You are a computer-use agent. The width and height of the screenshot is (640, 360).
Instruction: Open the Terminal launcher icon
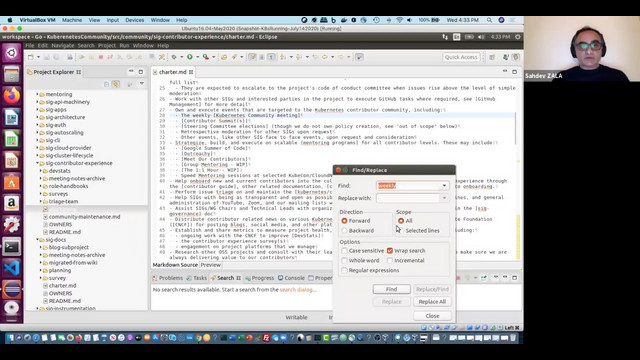[11, 247]
